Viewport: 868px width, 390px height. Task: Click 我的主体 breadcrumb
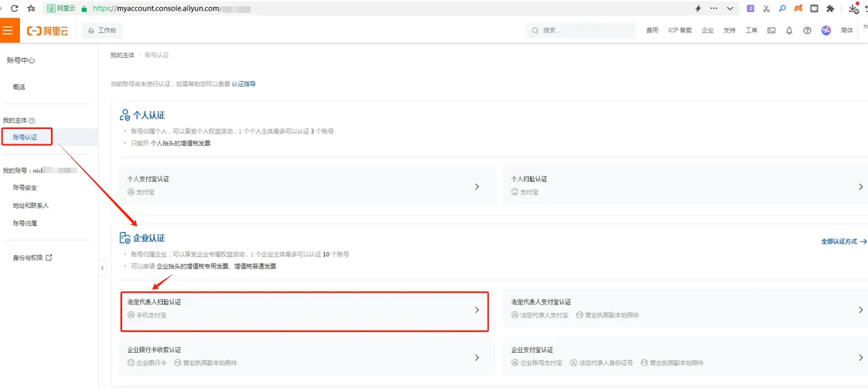[x=122, y=55]
